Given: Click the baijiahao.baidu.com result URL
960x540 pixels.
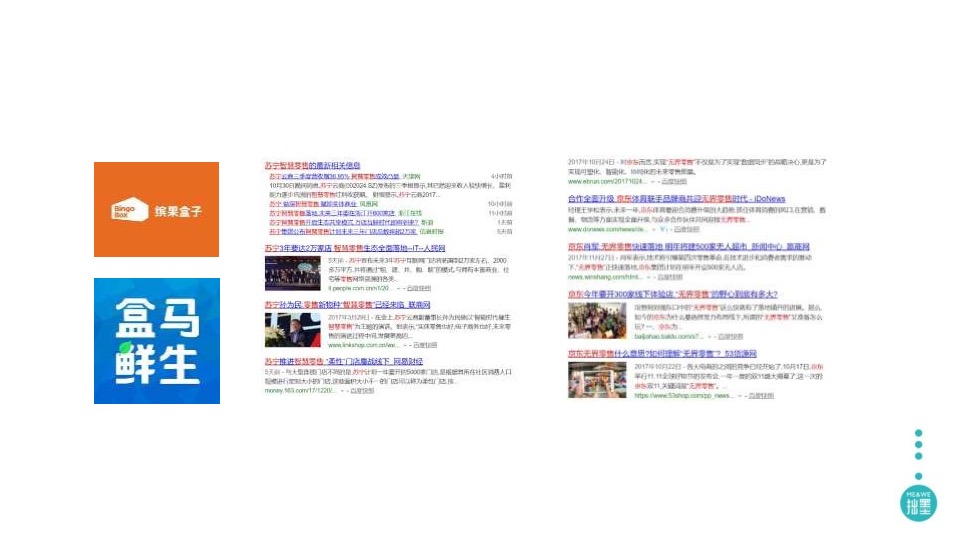Looking at the screenshot, I should (668, 336).
